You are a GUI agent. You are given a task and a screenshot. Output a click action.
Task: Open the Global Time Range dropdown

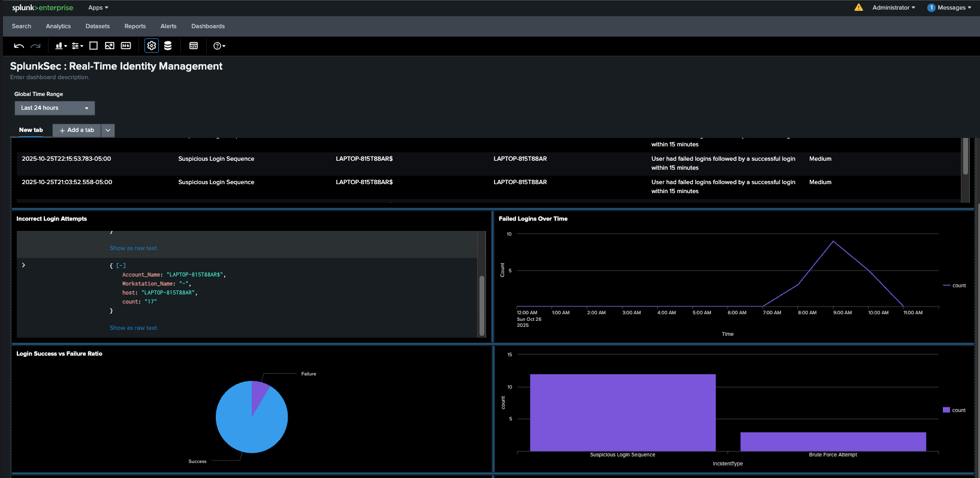click(x=55, y=108)
